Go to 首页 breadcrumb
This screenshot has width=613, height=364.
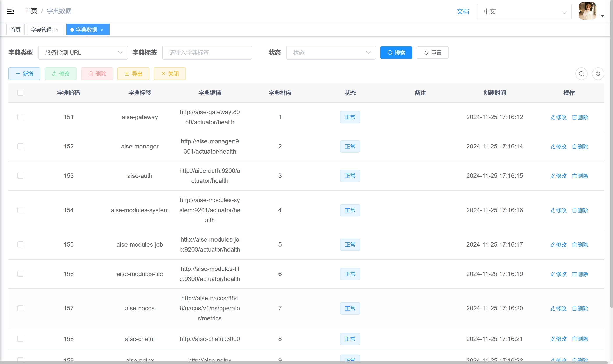point(31,11)
